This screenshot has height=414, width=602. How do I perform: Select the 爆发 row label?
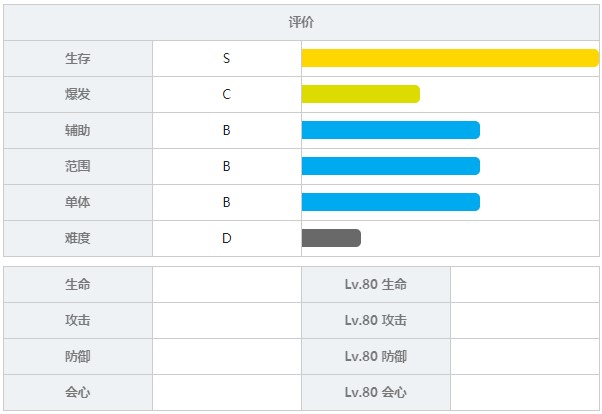click(78, 94)
